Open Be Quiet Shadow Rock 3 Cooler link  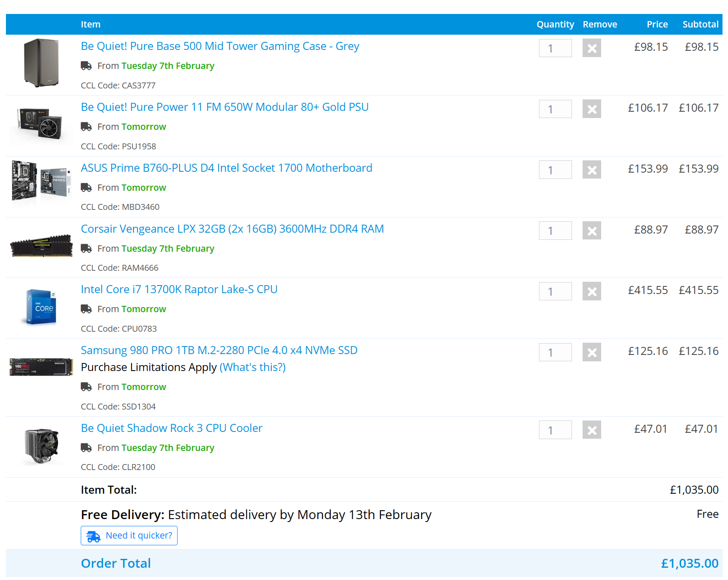(x=172, y=428)
